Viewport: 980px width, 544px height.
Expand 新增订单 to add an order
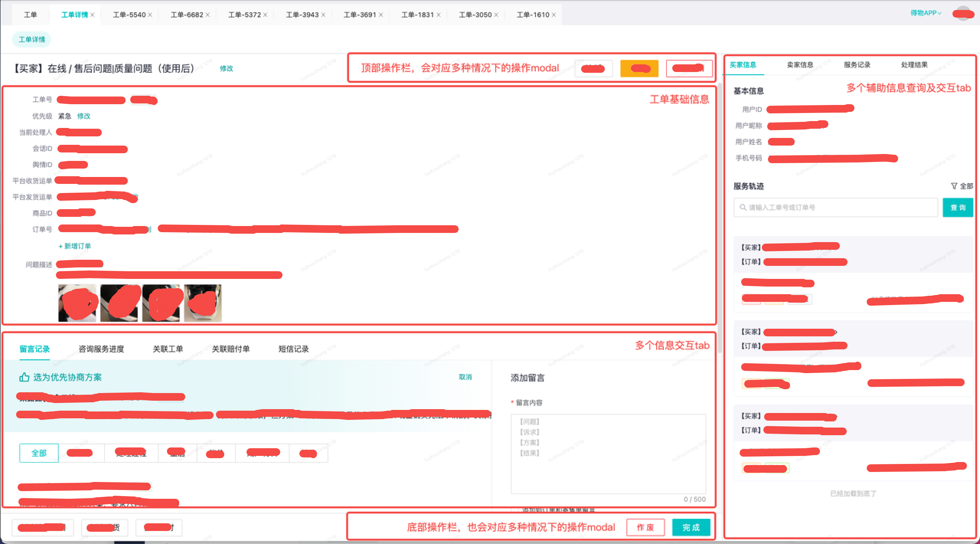tap(75, 246)
